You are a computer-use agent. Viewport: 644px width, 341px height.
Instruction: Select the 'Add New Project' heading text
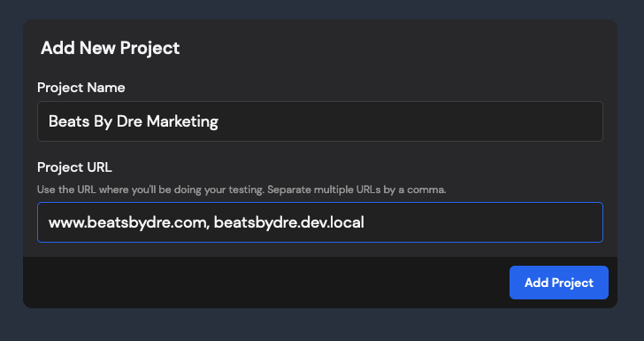click(110, 48)
